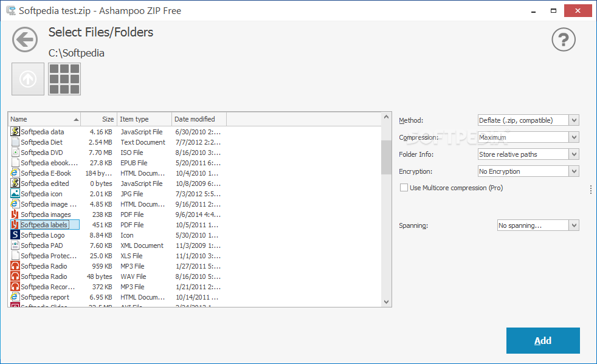This screenshot has height=364, width=597.
Task: Click the PDF icon of Softpedia images
Action: point(15,215)
